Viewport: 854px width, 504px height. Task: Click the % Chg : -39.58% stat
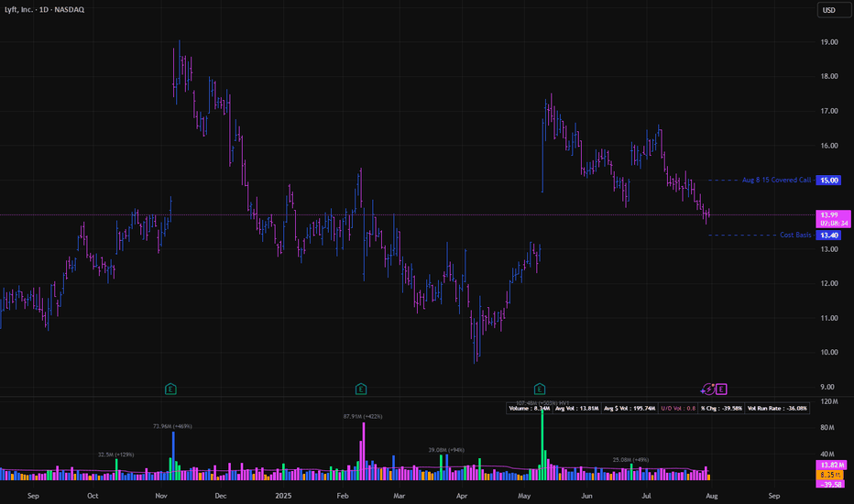point(721,408)
